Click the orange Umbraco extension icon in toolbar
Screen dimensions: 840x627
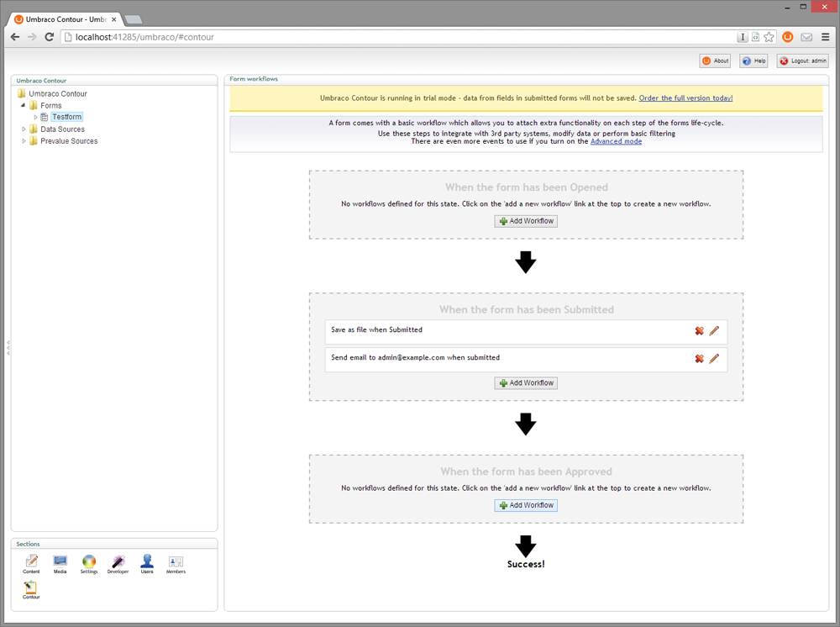788,37
